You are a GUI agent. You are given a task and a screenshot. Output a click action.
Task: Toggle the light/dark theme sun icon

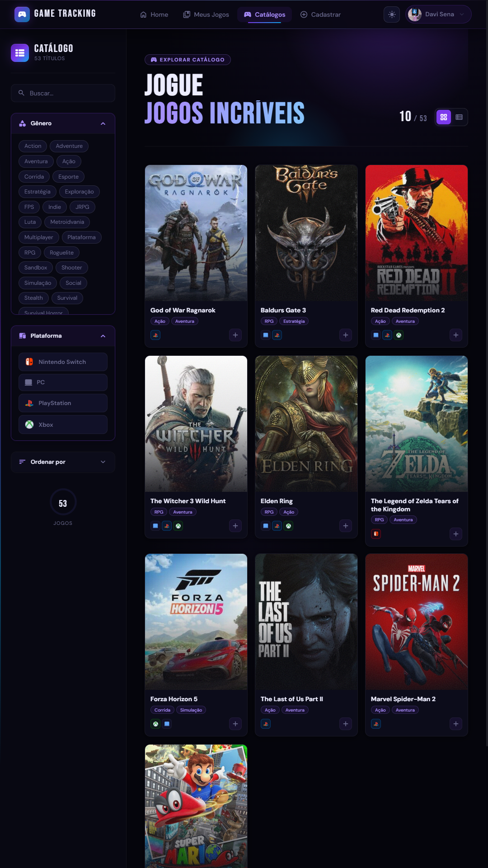[x=392, y=14]
